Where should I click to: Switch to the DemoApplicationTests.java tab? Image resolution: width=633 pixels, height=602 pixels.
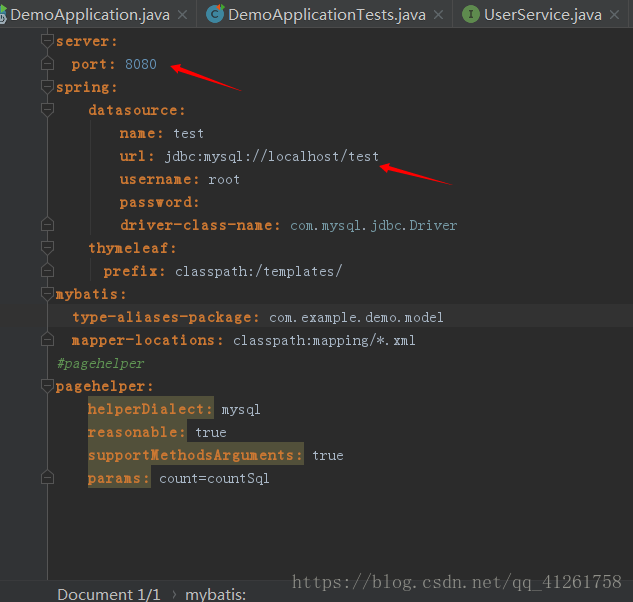[x=327, y=15]
